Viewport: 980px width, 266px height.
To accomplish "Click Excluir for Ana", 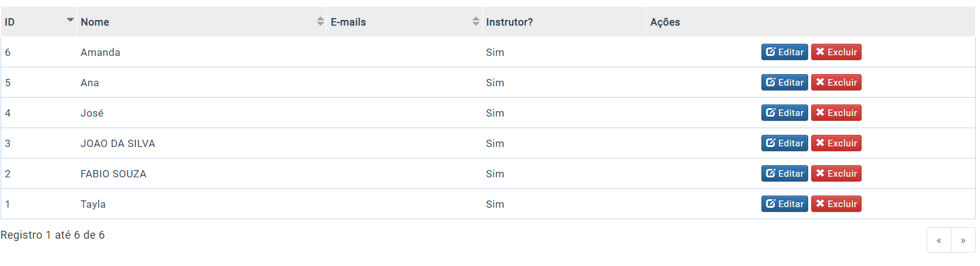I will [836, 83].
